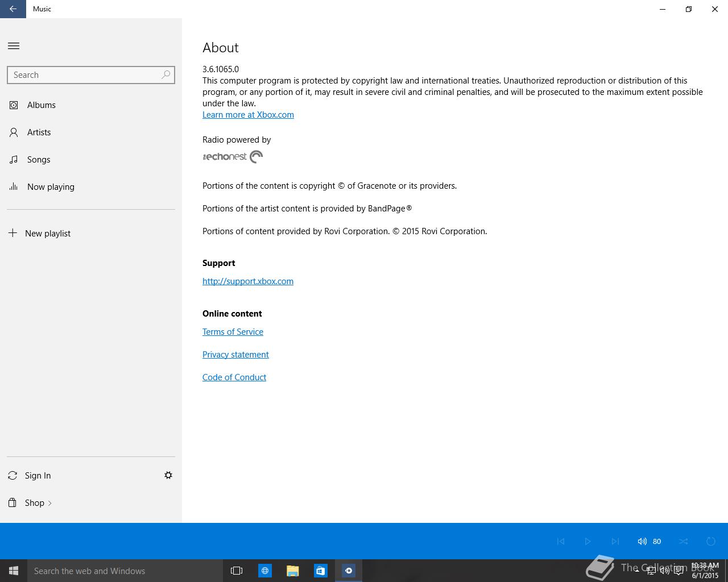This screenshot has width=728, height=582.
Task: Click the Music app taskbar icon
Action: tap(349, 571)
